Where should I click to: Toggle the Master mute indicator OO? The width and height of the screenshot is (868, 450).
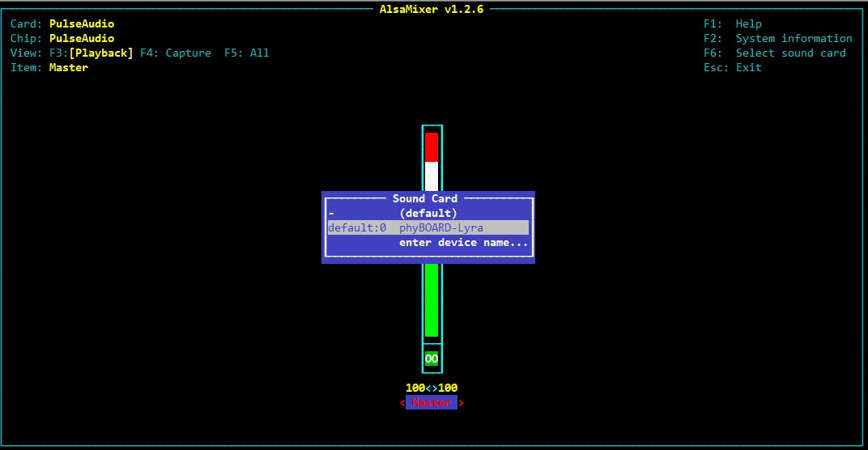[432, 359]
